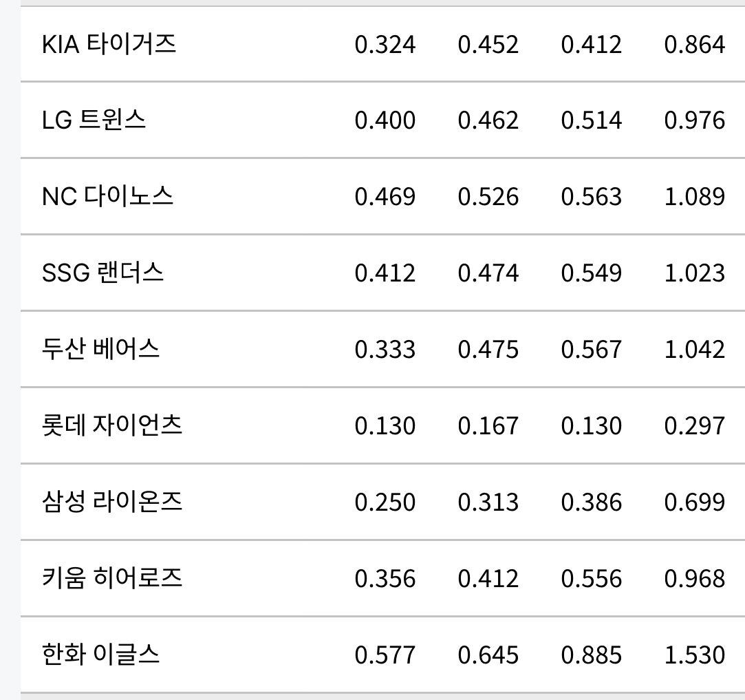Click the 0.885 value in 한화 row
Screen dimensions: 745x700
[x=591, y=655]
